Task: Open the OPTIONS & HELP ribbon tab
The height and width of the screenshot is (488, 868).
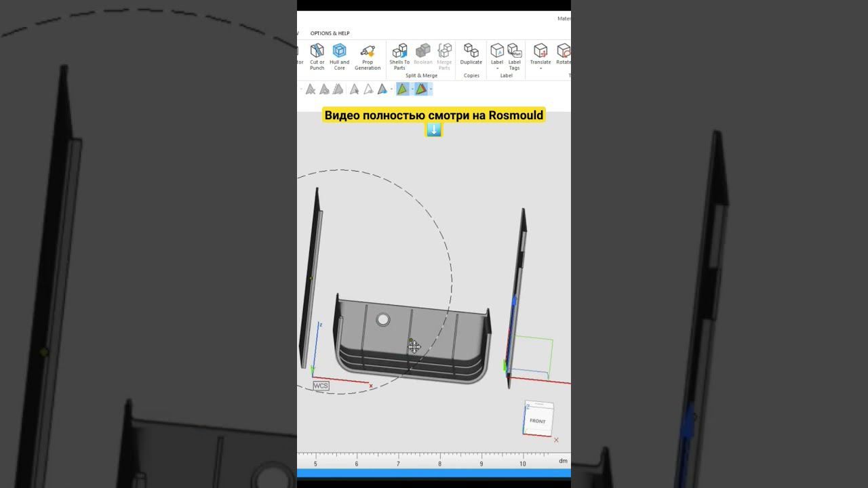Action: (x=330, y=33)
